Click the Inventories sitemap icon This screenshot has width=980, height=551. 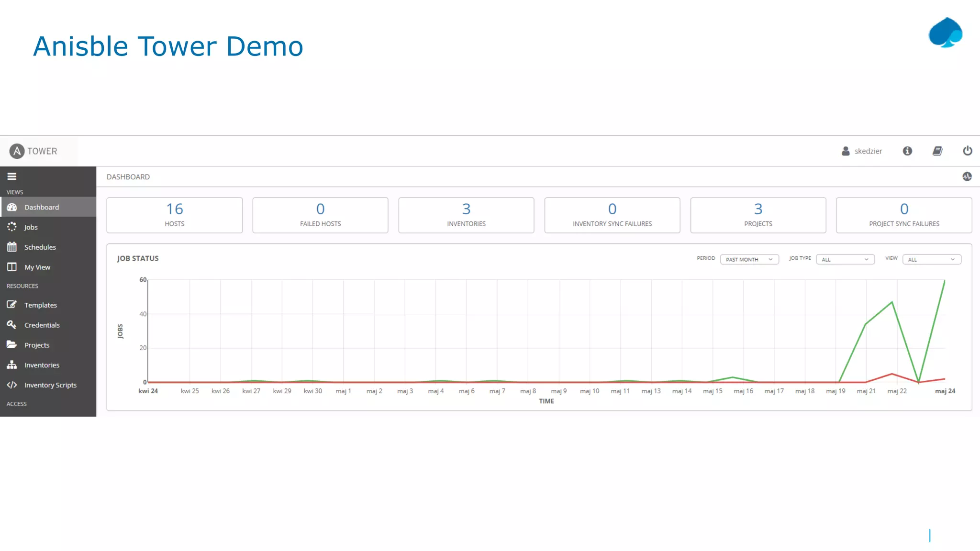12,365
